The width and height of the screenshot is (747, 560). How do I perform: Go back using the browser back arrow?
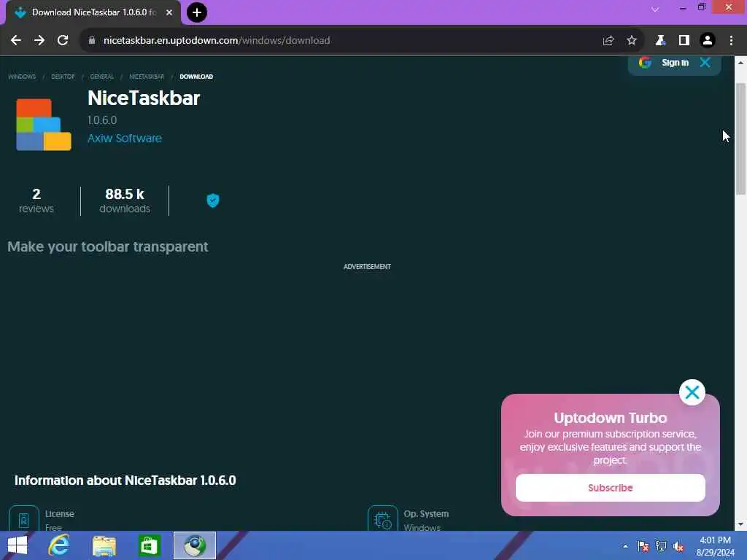[16, 41]
